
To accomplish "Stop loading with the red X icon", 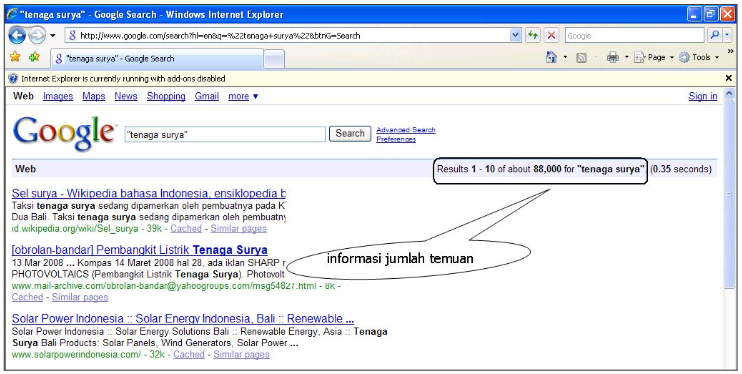I will (551, 36).
